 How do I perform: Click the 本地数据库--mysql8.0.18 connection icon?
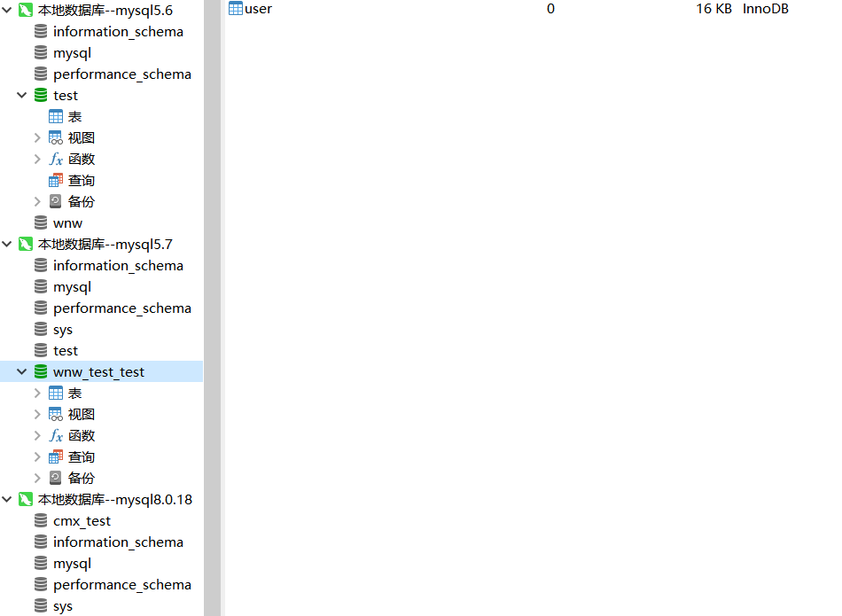coord(24,499)
